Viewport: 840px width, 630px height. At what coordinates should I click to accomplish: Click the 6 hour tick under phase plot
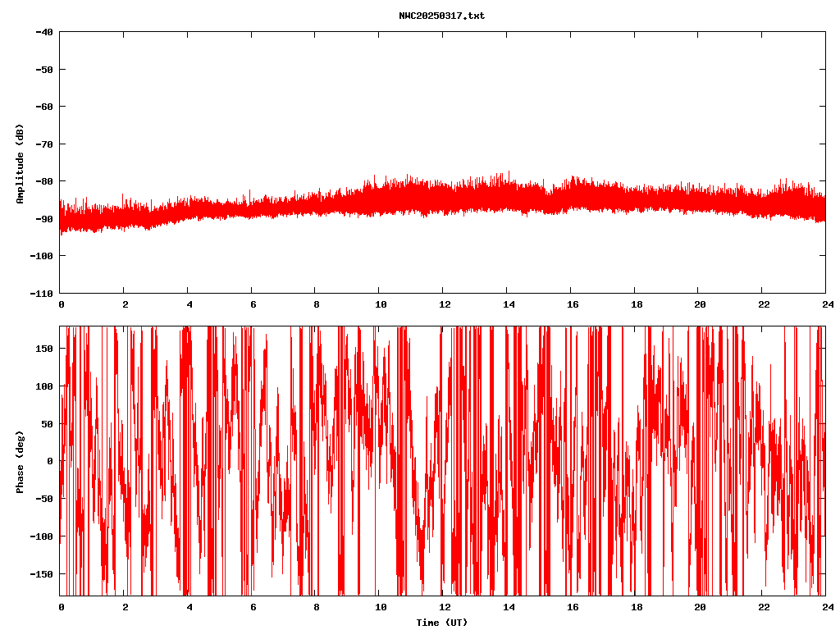pos(253,607)
